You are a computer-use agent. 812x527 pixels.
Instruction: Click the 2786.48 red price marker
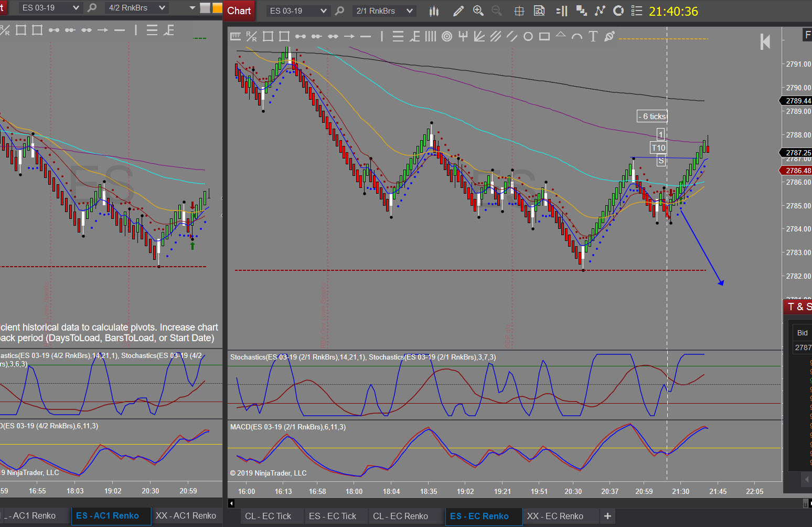(x=796, y=171)
